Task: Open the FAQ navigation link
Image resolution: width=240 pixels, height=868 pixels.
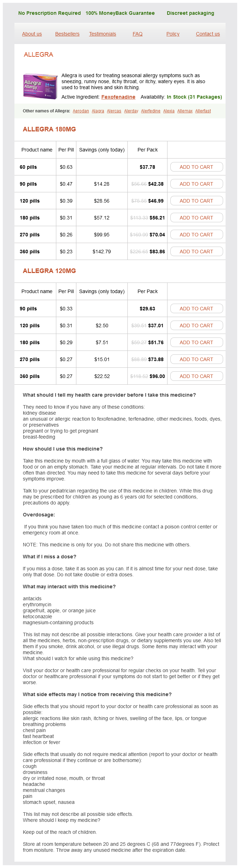Action: point(138,34)
